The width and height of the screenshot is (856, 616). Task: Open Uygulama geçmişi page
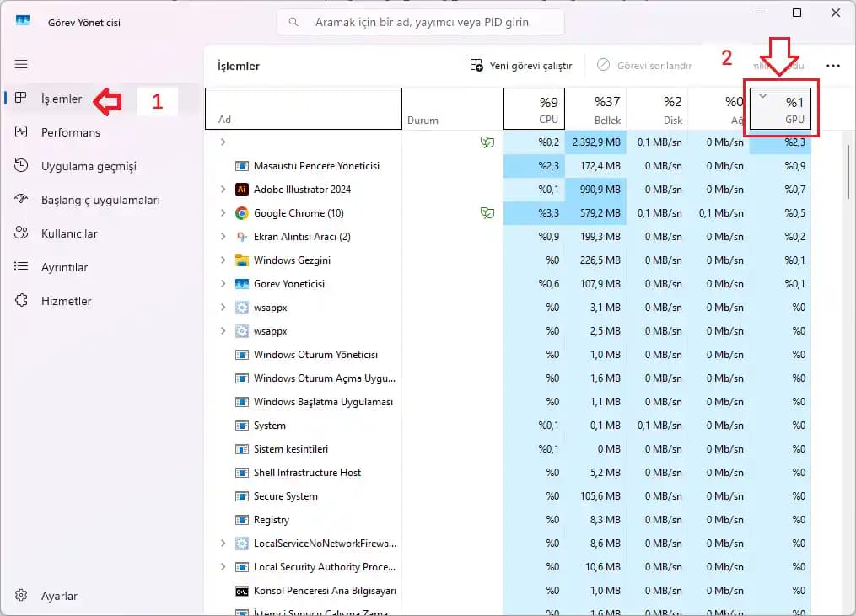89,166
